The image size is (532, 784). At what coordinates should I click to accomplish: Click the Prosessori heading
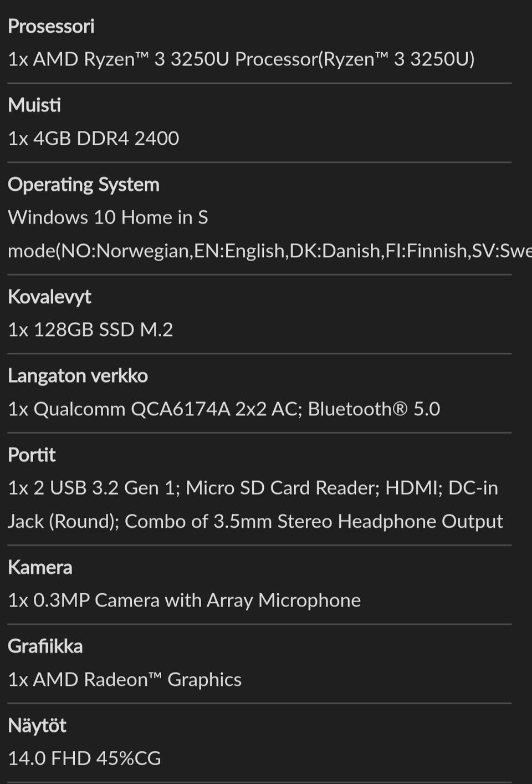(51, 26)
